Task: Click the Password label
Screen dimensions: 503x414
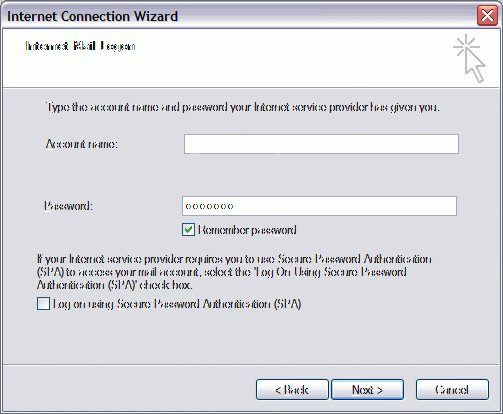Action: point(68,206)
